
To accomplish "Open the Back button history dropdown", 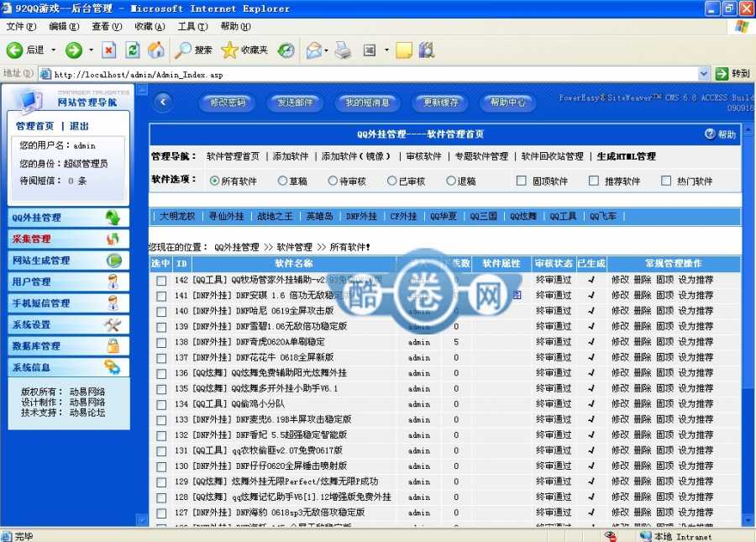I will pos(54,50).
